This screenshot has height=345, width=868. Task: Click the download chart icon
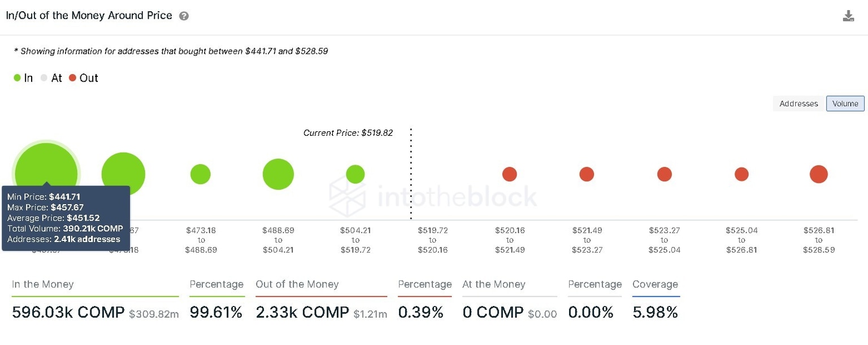pos(848,16)
